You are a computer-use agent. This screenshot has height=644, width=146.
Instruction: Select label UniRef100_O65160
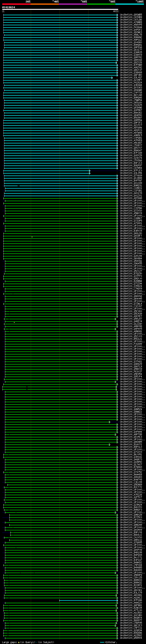[131, 103]
